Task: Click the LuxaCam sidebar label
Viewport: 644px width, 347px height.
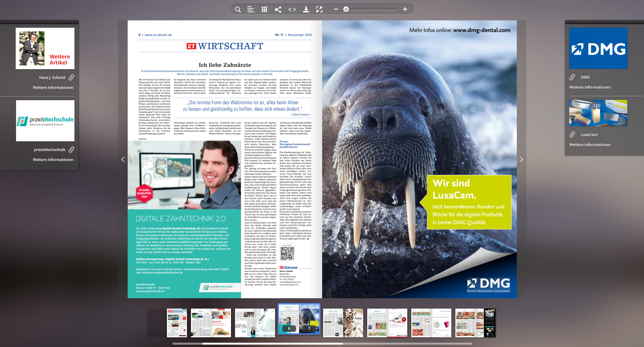Action: [589, 135]
